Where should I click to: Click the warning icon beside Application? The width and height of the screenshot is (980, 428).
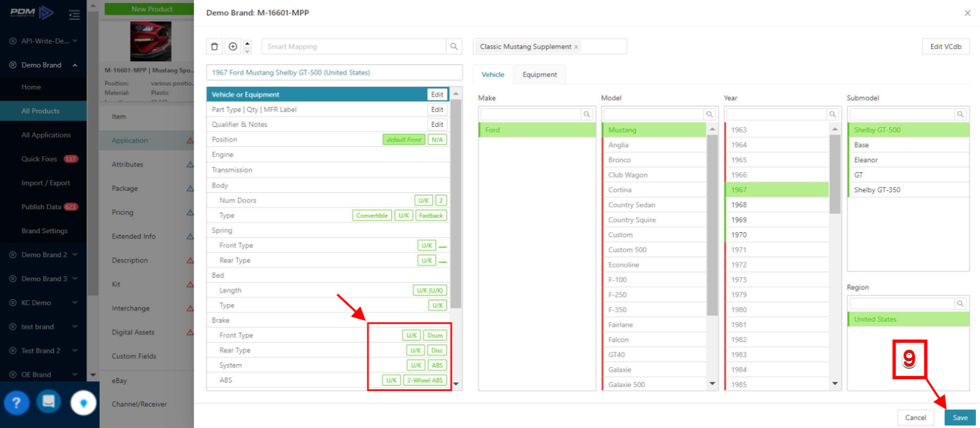click(x=190, y=140)
